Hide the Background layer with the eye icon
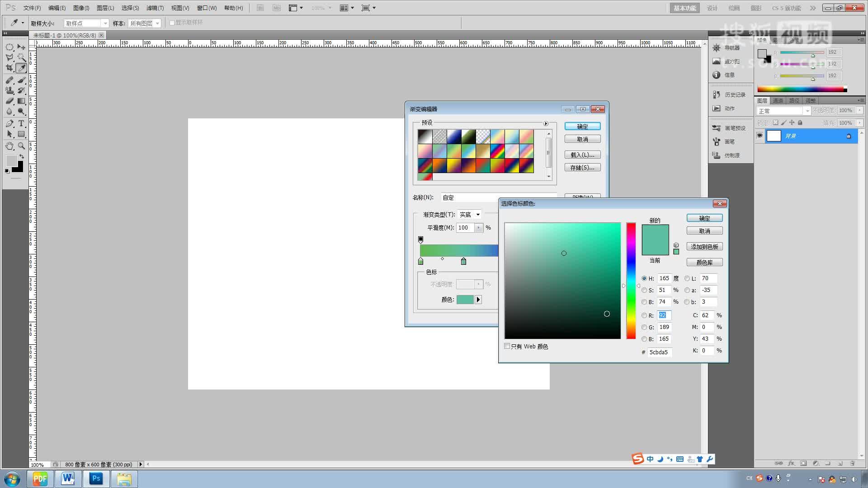The width and height of the screenshot is (868, 488). (x=760, y=136)
